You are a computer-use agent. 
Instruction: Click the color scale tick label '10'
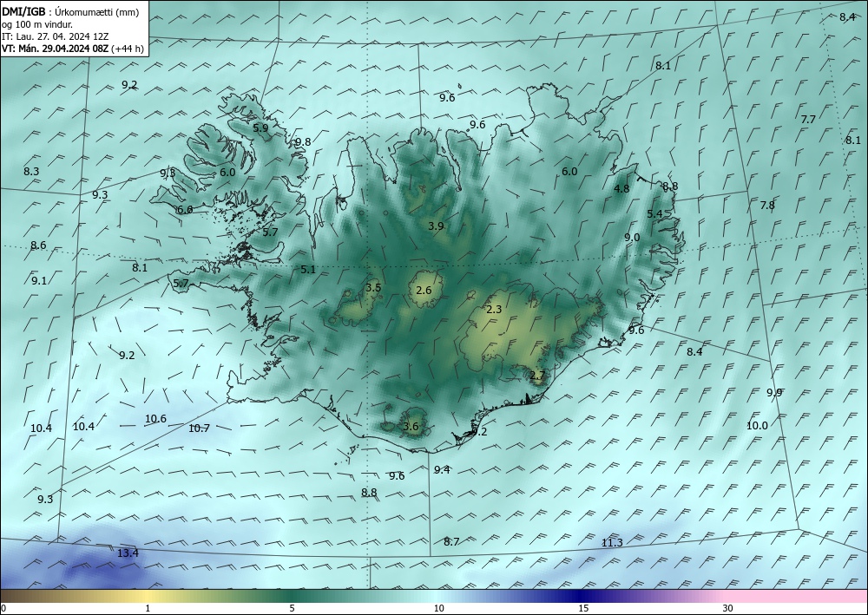438,608
